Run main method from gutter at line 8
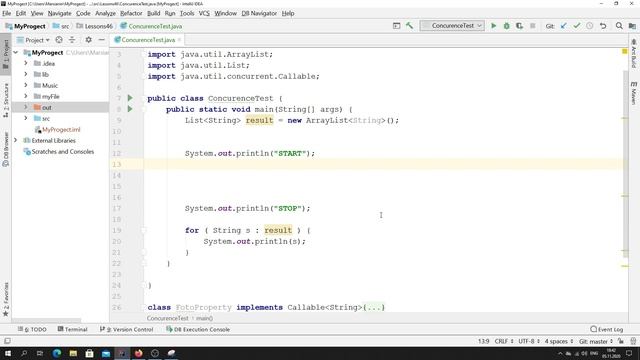 pyautogui.click(x=130, y=109)
